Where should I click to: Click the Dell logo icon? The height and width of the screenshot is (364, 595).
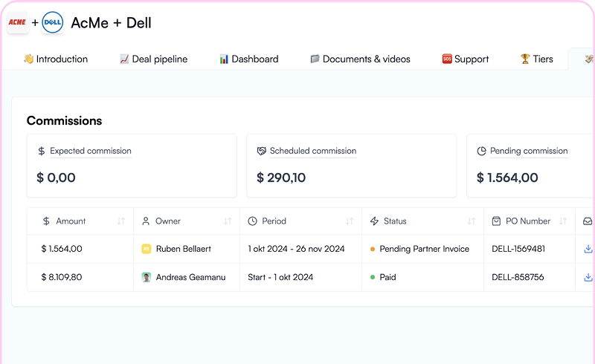tap(52, 22)
